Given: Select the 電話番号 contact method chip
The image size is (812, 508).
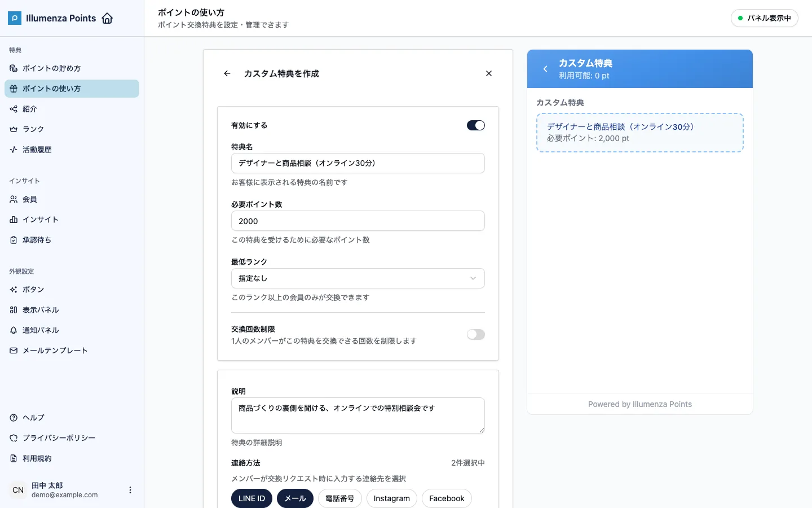Looking at the screenshot, I should pos(340,498).
